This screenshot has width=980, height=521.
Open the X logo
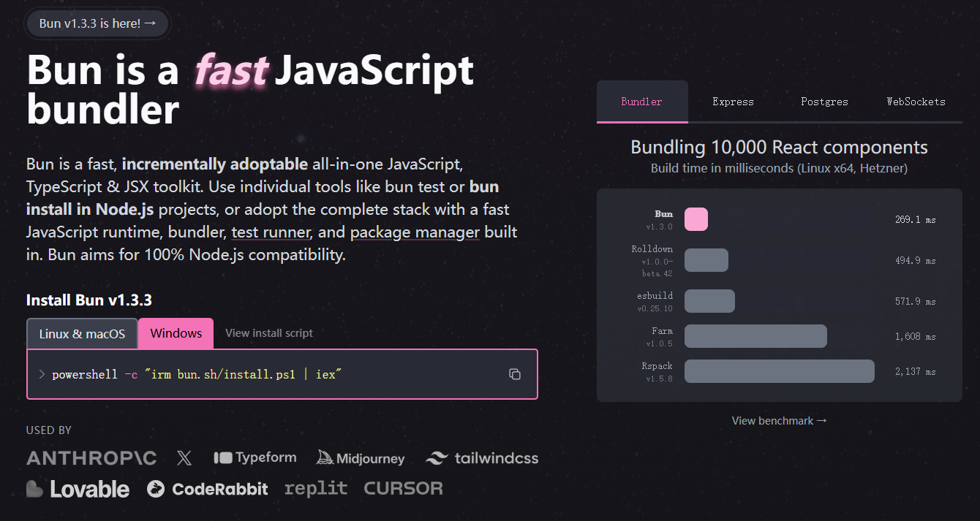tap(184, 458)
